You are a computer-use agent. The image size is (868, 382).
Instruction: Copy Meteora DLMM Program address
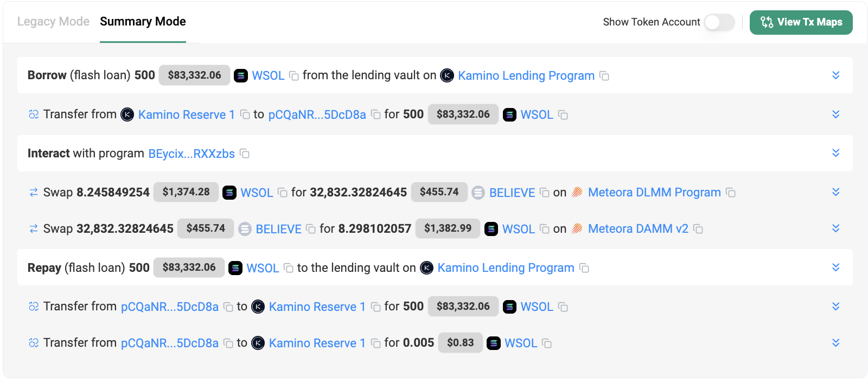(x=731, y=193)
